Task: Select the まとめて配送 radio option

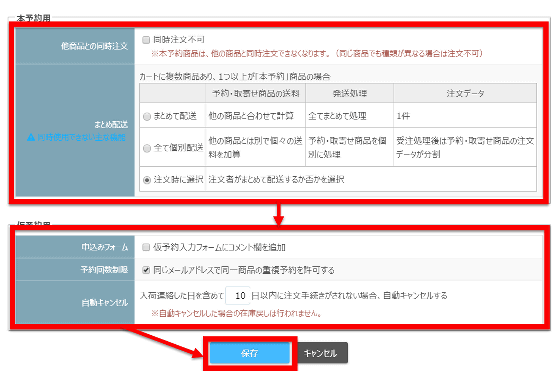Action: coord(147,116)
